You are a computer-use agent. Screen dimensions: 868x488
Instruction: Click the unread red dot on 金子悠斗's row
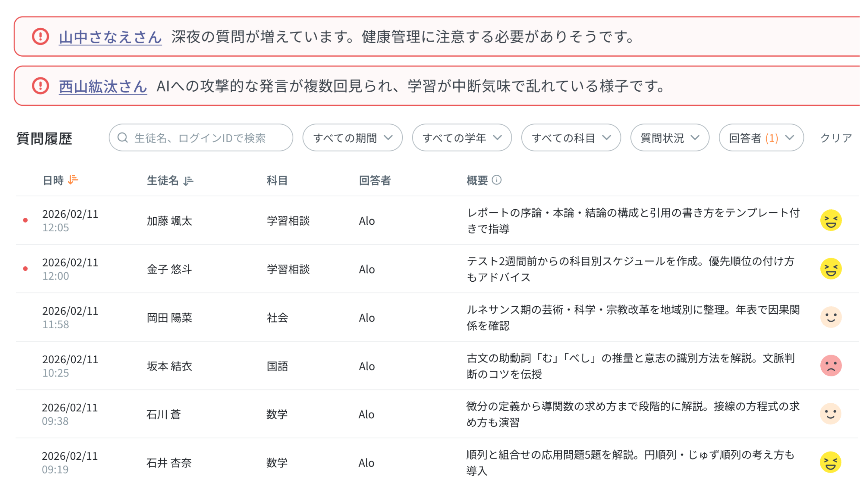tap(26, 268)
